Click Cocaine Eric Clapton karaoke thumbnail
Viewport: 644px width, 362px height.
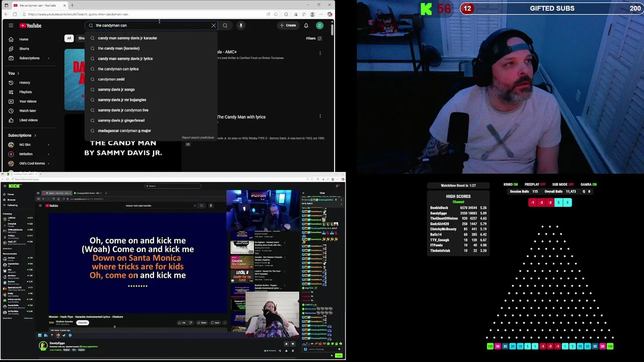[242, 262]
